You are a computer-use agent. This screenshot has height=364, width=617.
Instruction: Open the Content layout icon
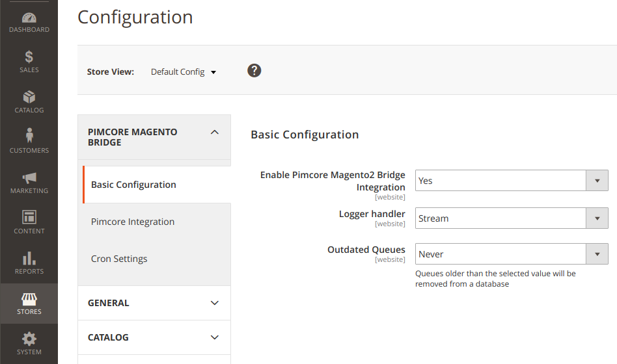(x=29, y=217)
